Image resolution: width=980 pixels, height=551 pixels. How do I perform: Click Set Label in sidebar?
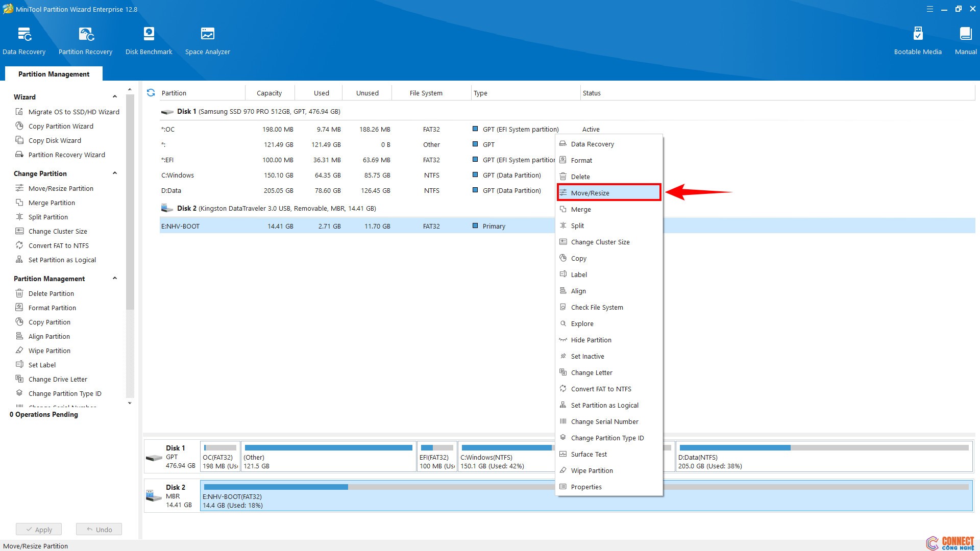35,365
